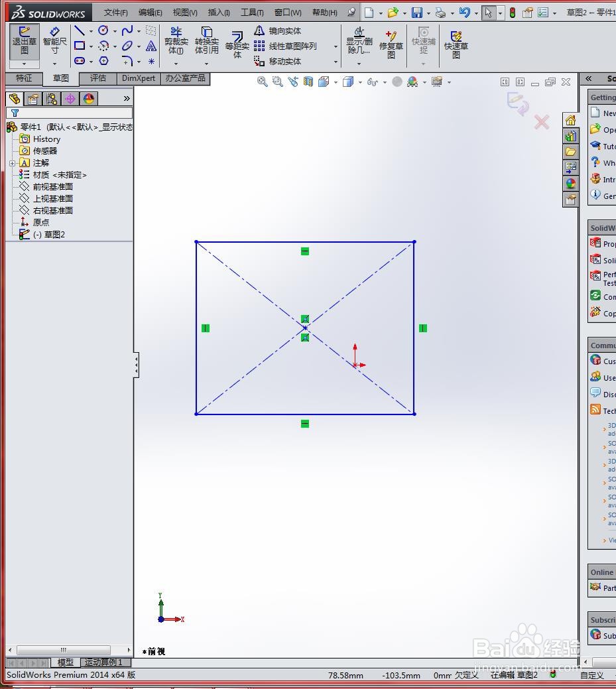Collapse the task pane with double chevron
The width and height of the screenshot is (616, 689).
coord(588,79)
